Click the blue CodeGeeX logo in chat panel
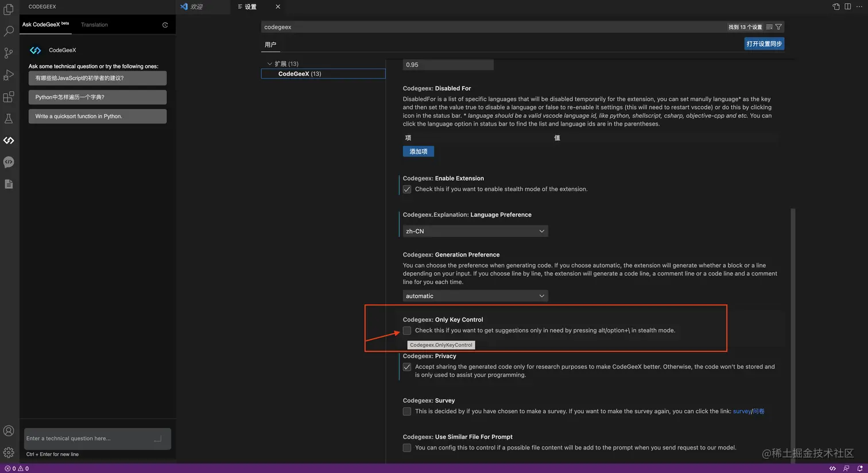 [x=36, y=51]
